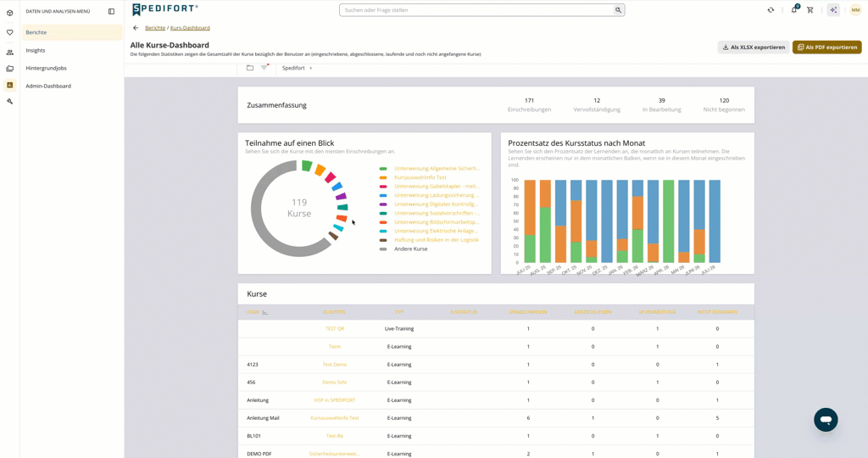Open Kursauswahlinfo Test in courses table
This screenshot has width=868, height=458.
pyautogui.click(x=334, y=418)
